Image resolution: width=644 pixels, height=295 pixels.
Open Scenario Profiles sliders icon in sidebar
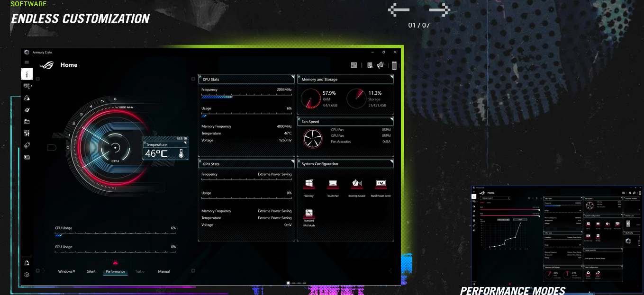pos(27,134)
